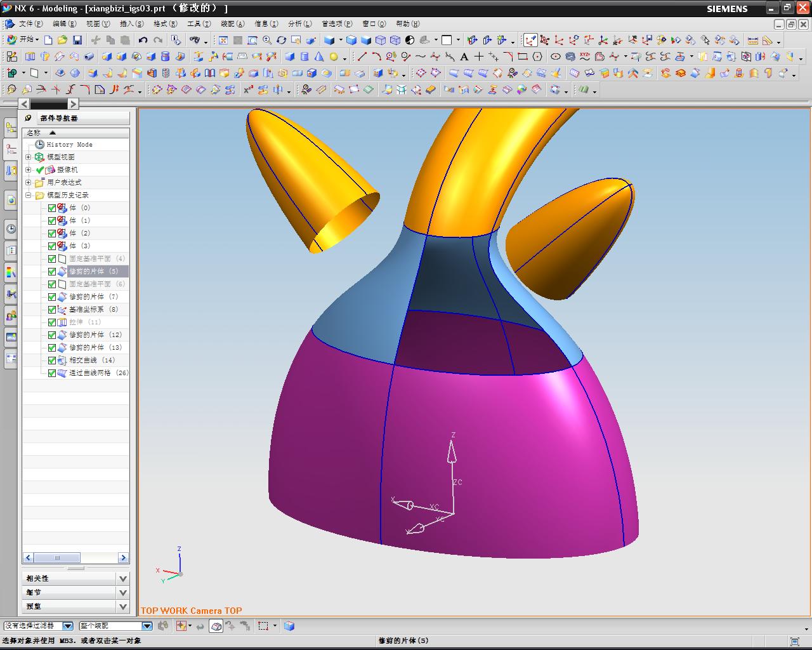Image resolution: width=812 pixels, height=650 pixels.
Task: Toggle checkbox for 拉伸 (11)
Action: tap(52, 322)
